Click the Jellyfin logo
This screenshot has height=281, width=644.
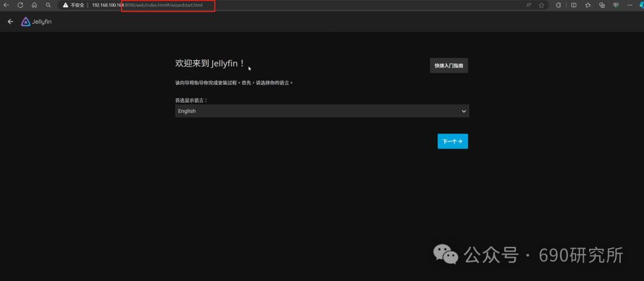[36, 21]
